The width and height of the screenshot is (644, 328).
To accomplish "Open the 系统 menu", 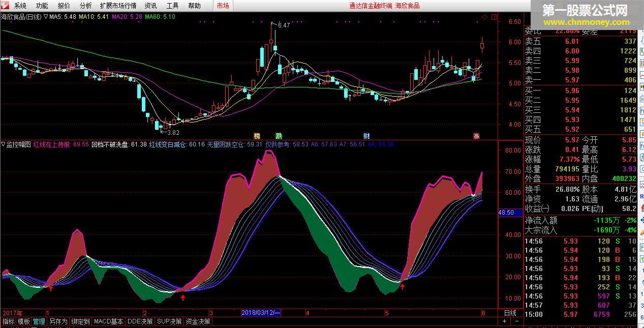I will click(20, 6).
